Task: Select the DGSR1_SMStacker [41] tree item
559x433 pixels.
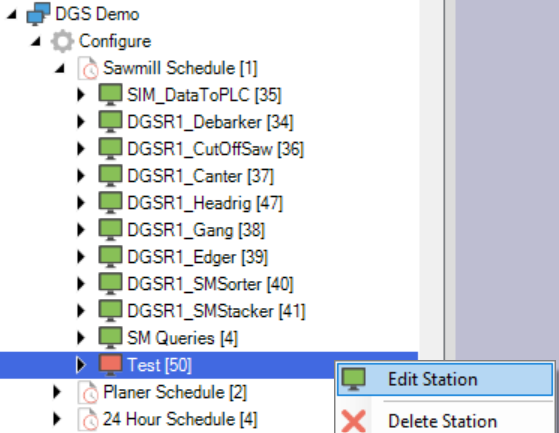Action: coord(216,311)
